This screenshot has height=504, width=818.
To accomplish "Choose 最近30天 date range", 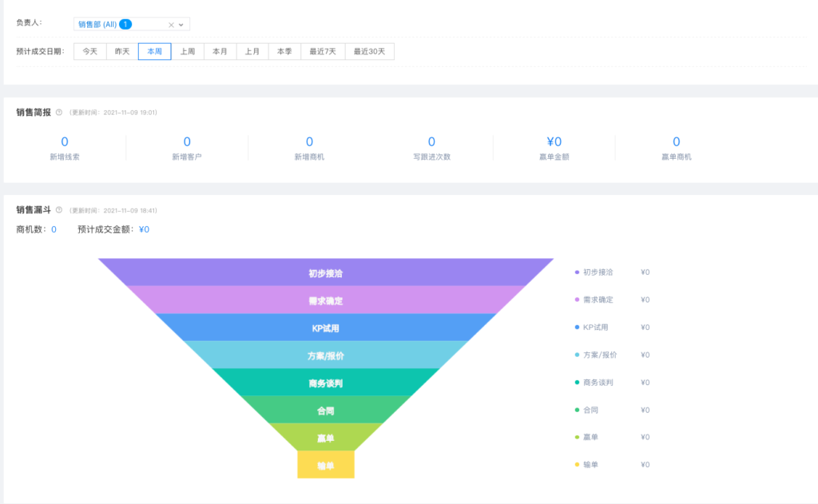I will (369, 51).
